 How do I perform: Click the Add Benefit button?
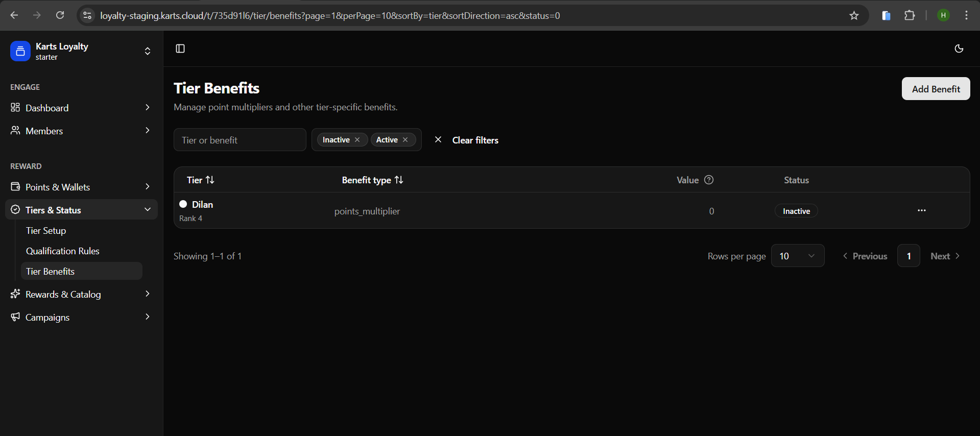tap(936, 89)
